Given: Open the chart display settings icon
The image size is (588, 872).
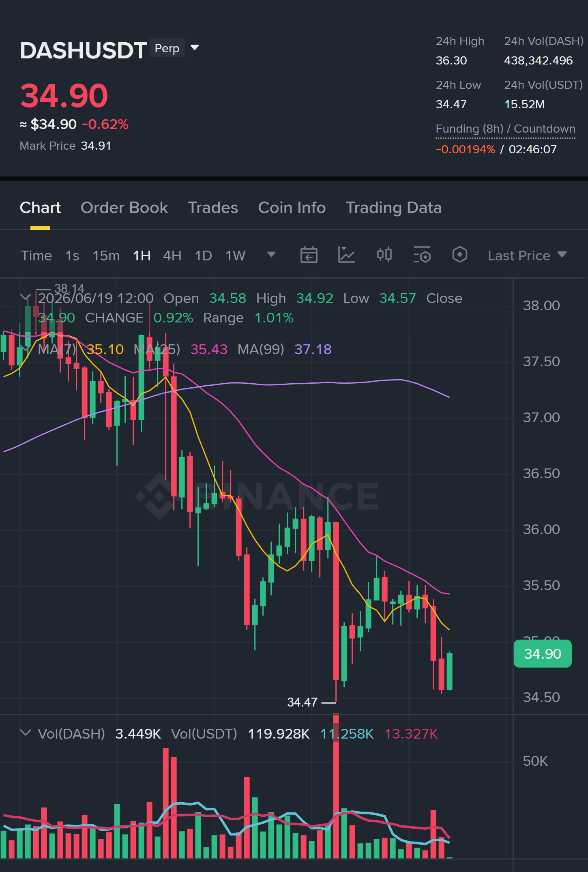Looking at the screenshot, I should click(422, 255).
